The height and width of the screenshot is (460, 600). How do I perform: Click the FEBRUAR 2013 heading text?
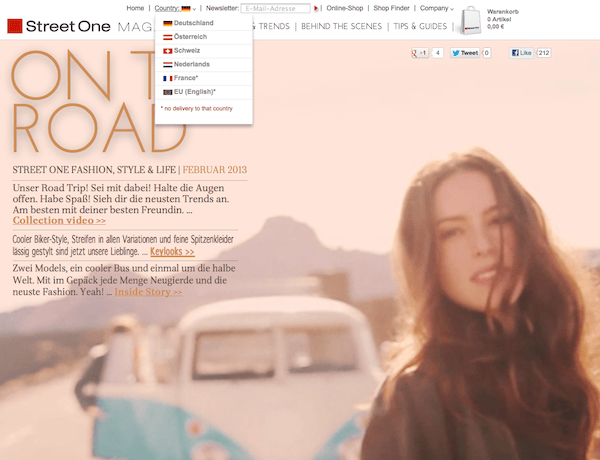pyautogui.click(x=215, y=170)
